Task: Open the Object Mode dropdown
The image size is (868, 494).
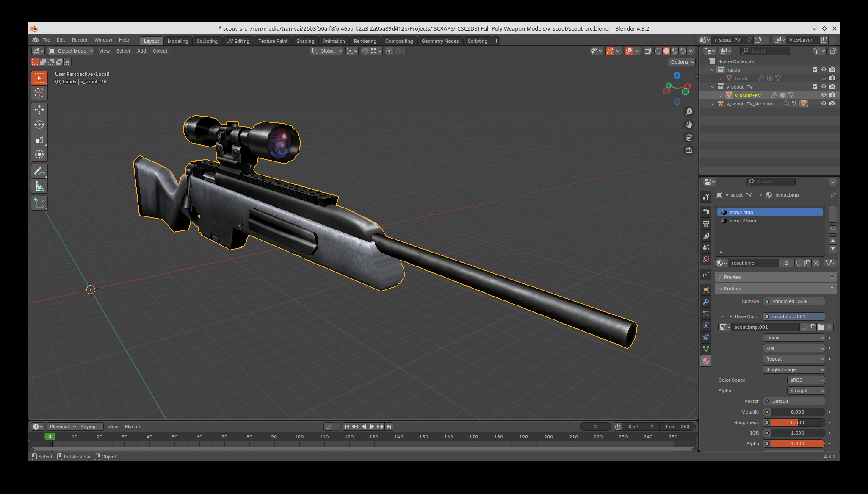Action: pos(70,51)
